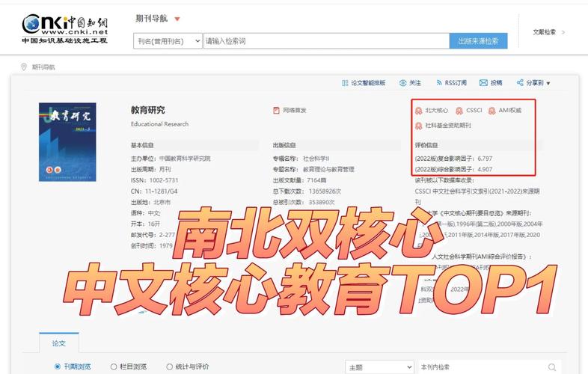Open the 期刊导航 breadcrumb link
Screen dimensions: 588x374
tap(43, 67)
